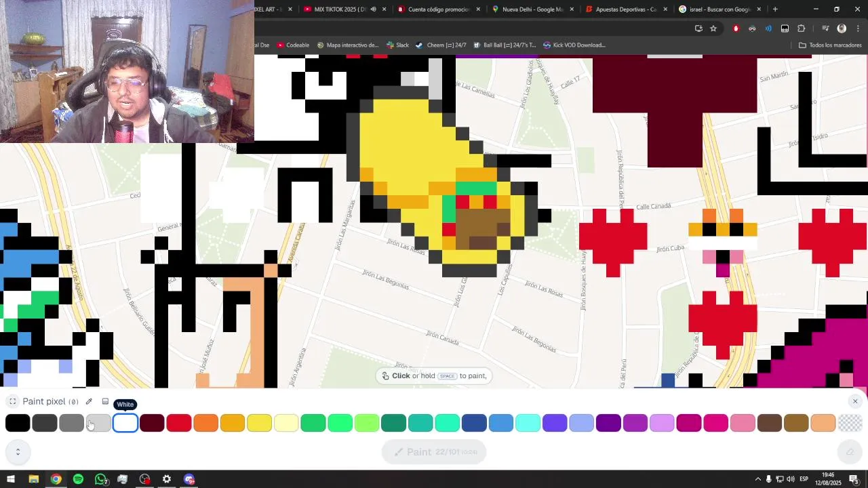868x488 pixels.
Task: Open the volume control in system tray
Action: [790, 479]
